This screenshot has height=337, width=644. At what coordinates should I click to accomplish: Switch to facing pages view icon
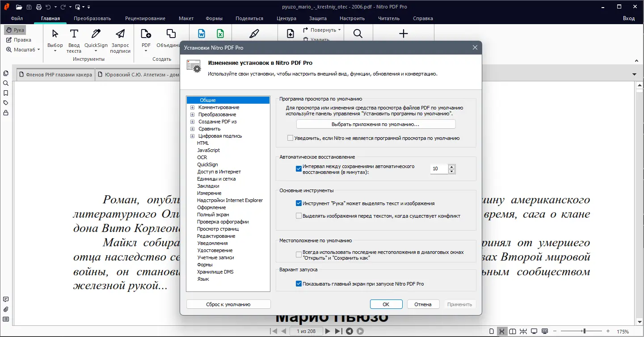pos(513,331)
